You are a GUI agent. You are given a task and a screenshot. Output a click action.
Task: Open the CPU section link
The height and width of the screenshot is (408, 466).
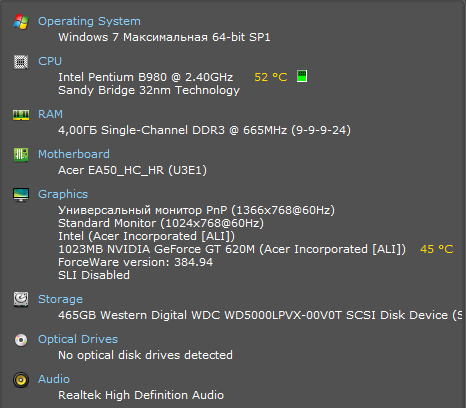tap(50, 61)
